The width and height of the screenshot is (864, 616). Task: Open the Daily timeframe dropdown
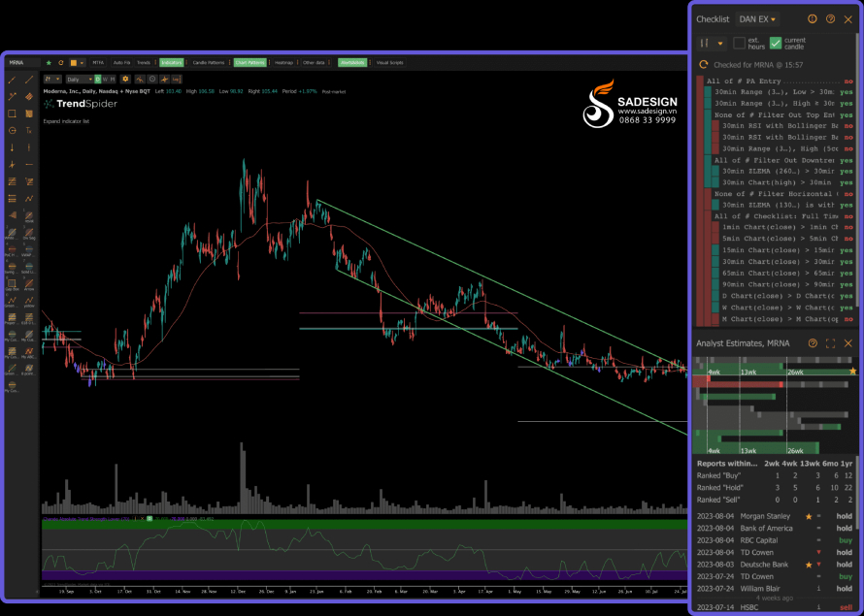[x=80, y=80]
